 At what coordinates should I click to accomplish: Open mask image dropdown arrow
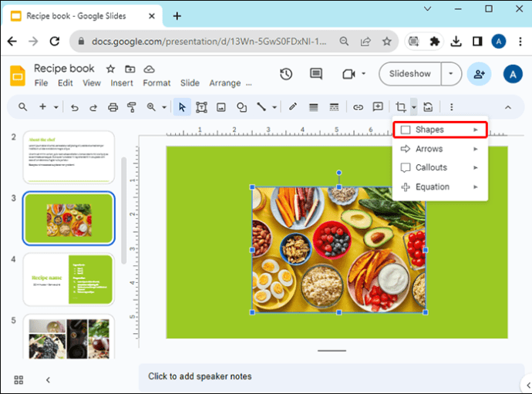[414, 107]
